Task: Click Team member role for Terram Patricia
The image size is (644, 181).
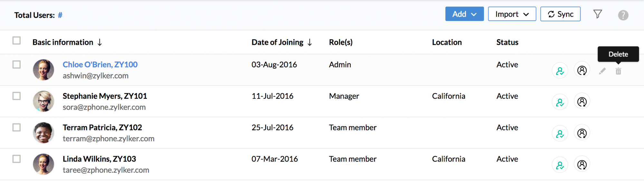Action: (x=353, y=127)
